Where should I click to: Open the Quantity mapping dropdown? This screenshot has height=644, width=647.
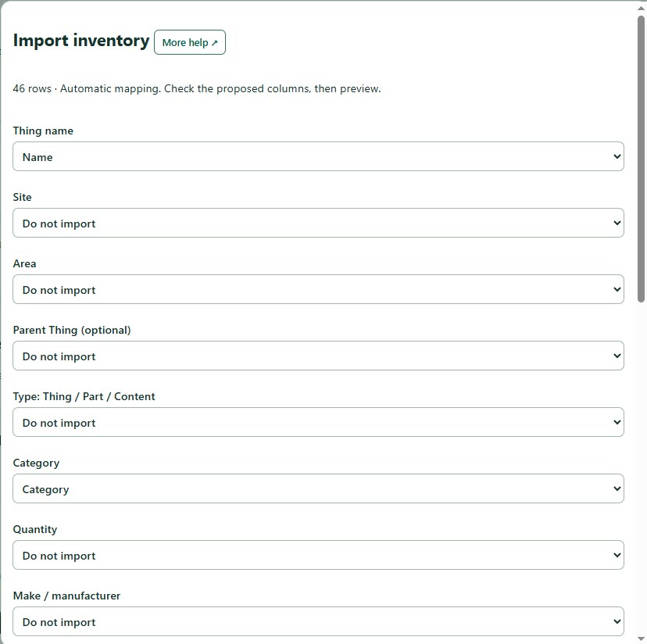318,555
